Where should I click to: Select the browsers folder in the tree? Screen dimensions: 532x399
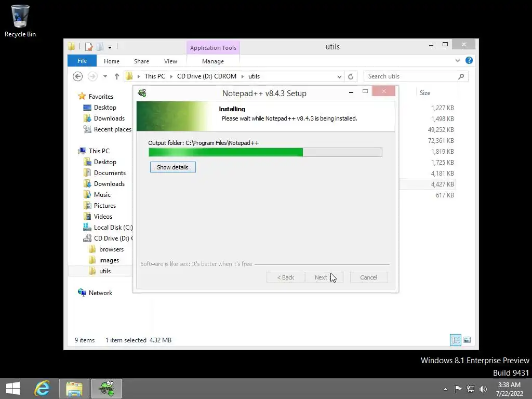pos(111,249)
